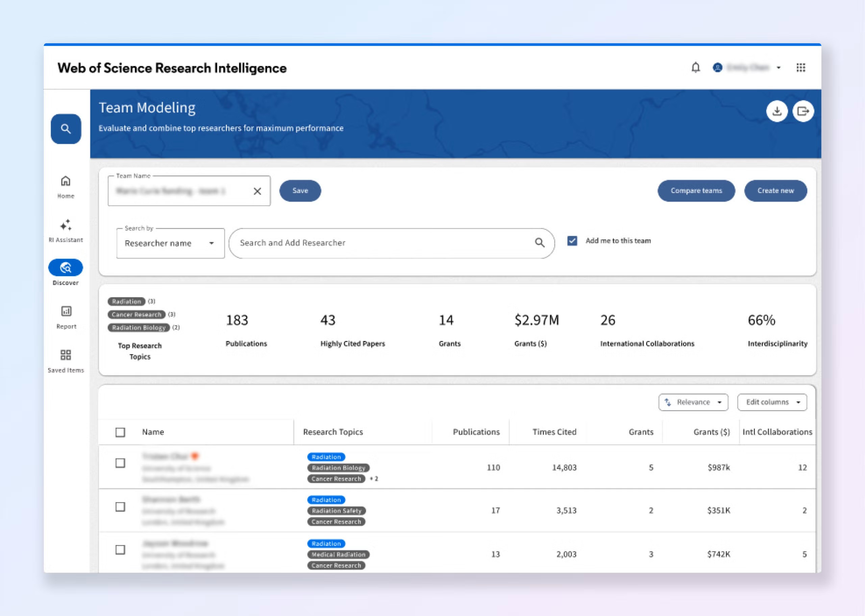Click the 43 Highly Cited Papers stat
Screen dimensions: 865x616
click(x=353, y=330)
